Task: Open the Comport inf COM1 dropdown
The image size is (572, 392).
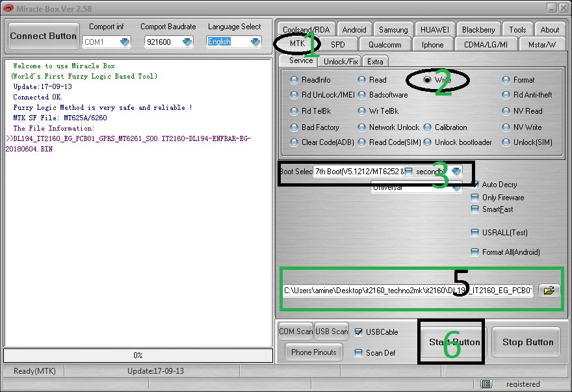Action: [x=123, y=42]
